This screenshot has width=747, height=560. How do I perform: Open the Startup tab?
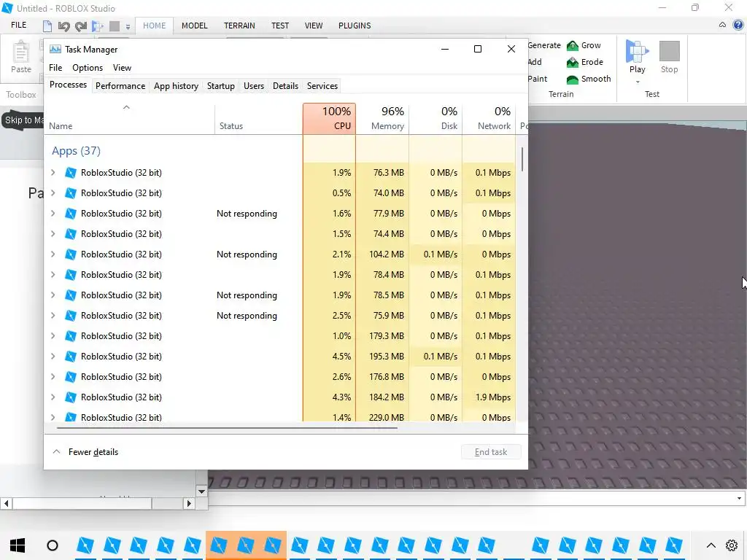[220, 86]
